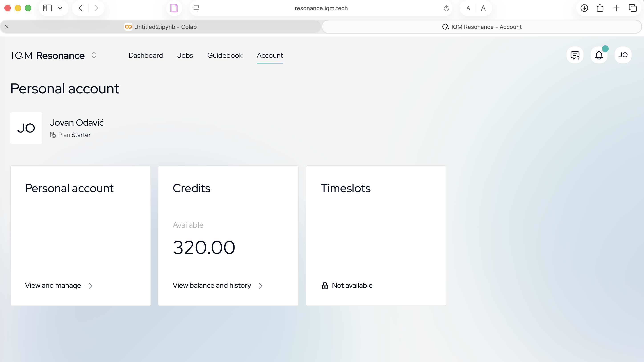644x362 pixels.
Task: Click the purple page extension icon
Action: click(x=174, y=8)
